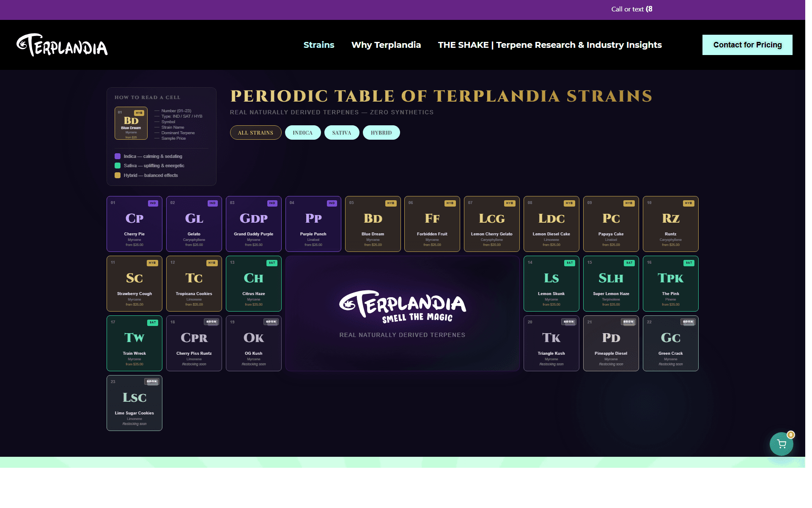The width and height of the screenshot is (812, 508).
Task: Open the Strains nav item
Action: [x=319, y=45]
